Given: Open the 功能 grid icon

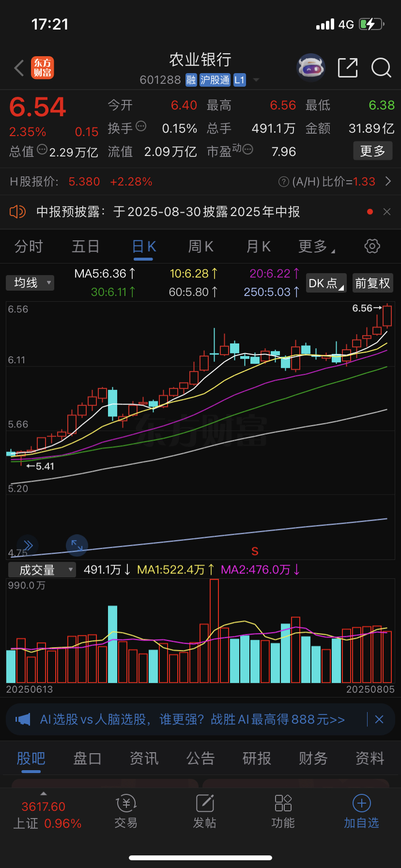Looking at the screenshot, I should [283, 803].
